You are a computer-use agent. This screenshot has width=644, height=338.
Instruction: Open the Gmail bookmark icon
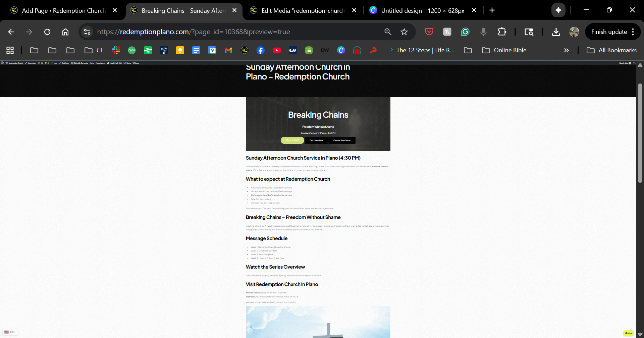click(228, 50)
